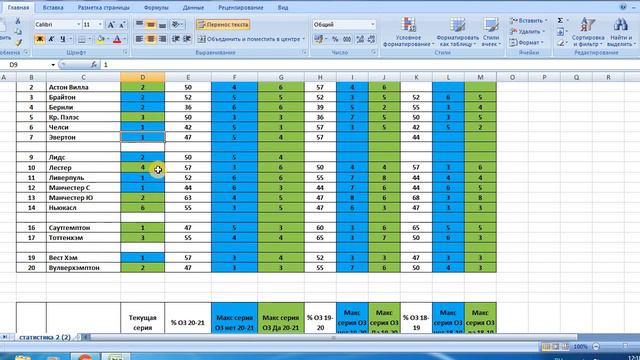Image resolution: width=640 pixels, height=360 pixels.
Task: Open Формулы ribbon tab
Action: click(156, 7)
